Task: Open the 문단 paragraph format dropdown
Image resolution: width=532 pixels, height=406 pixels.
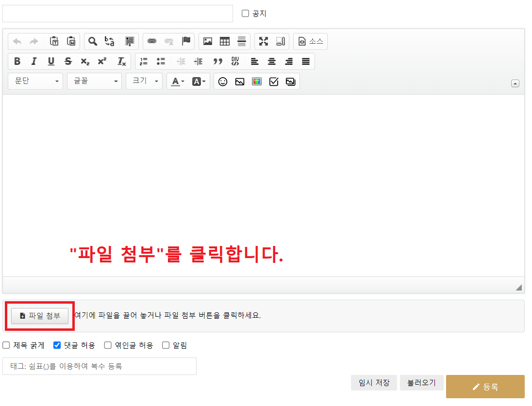Action: pos(35,81)
